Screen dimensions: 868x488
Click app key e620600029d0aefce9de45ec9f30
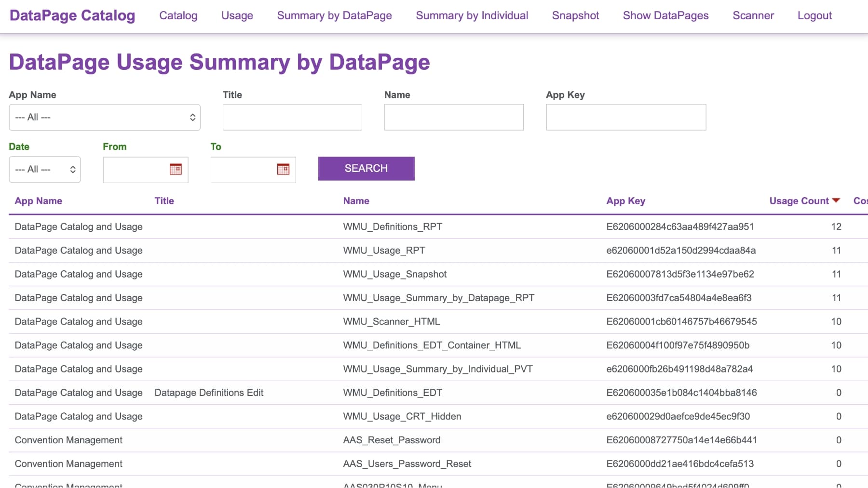point(678,416)
